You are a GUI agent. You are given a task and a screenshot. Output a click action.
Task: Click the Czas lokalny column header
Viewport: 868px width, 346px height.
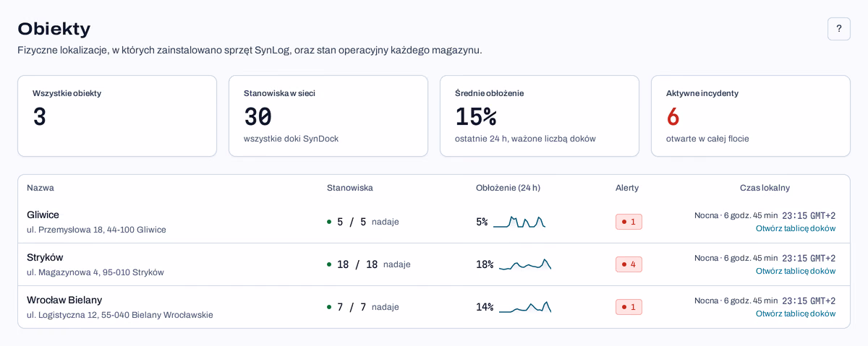[x=765, y=188]
